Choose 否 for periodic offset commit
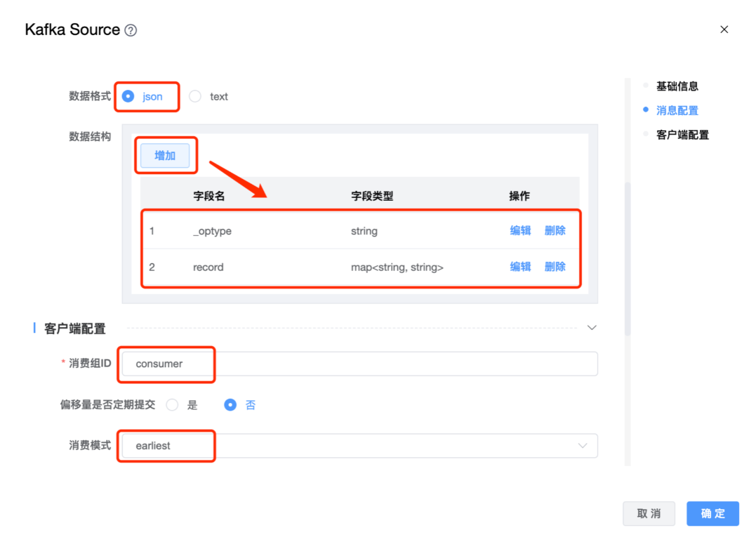756x542 pixels. pos(230,405)
